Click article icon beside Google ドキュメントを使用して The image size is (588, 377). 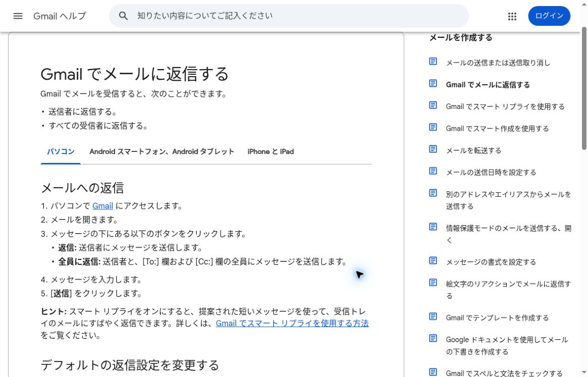point(433,338)
